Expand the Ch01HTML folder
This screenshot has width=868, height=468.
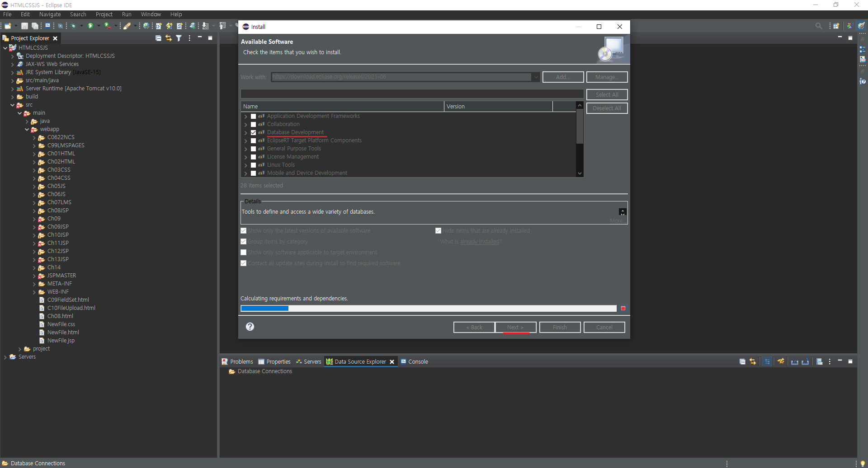34,154
